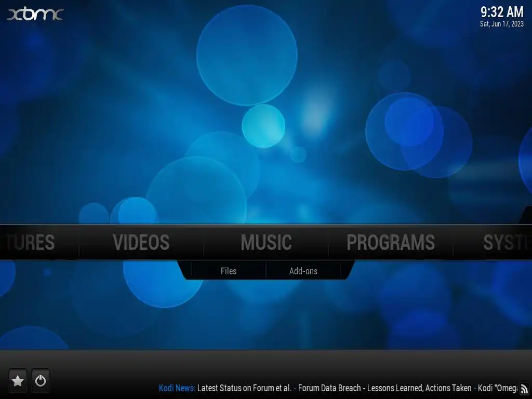Select the partially visible SYSTEM menu item
Viewport: 532px width, 399px height.
click(508, 242)
